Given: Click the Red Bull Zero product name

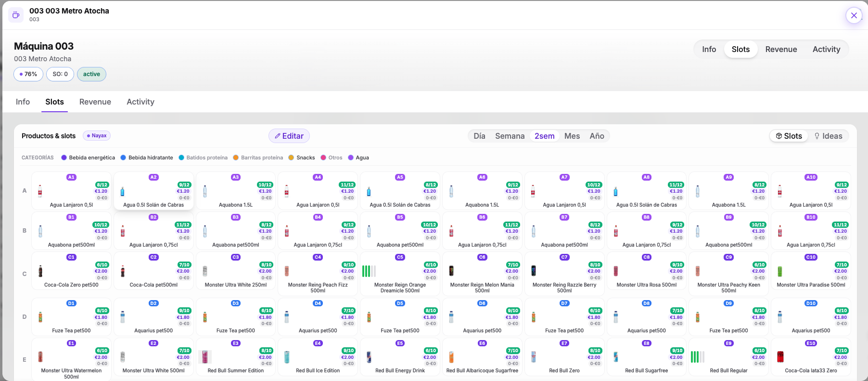Looking at the screenshot, I should [x=564, y=371].
